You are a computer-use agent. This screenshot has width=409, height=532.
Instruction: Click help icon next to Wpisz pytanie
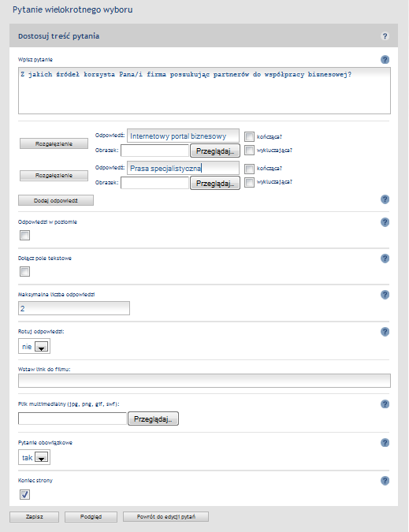385,60
